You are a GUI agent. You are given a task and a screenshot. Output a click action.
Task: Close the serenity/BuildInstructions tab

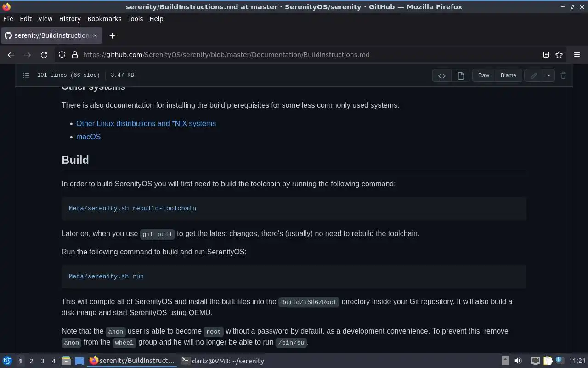[95, 35]
